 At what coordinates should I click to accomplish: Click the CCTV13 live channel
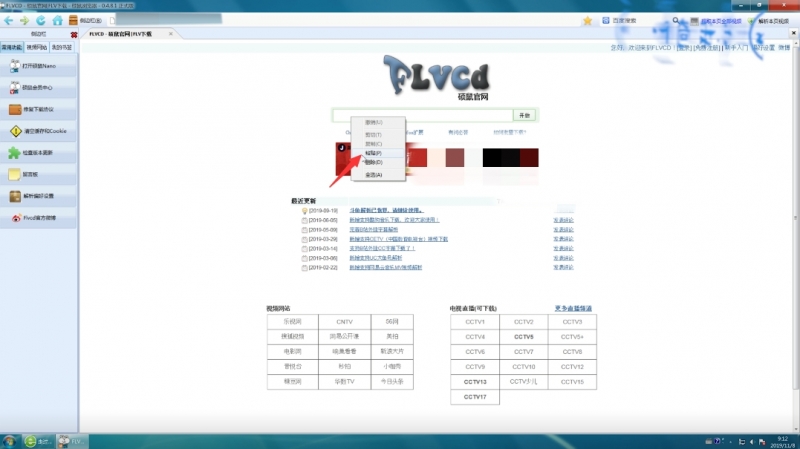475,382
